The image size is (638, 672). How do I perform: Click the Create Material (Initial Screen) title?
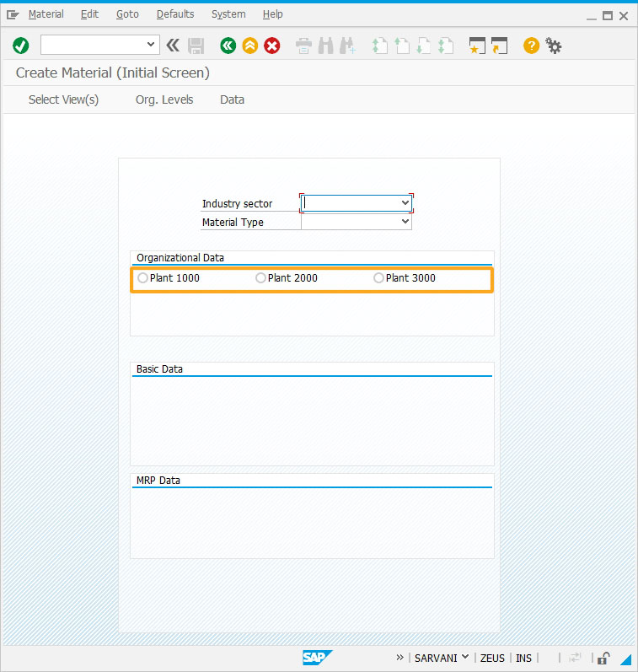(x=113, y=73)
